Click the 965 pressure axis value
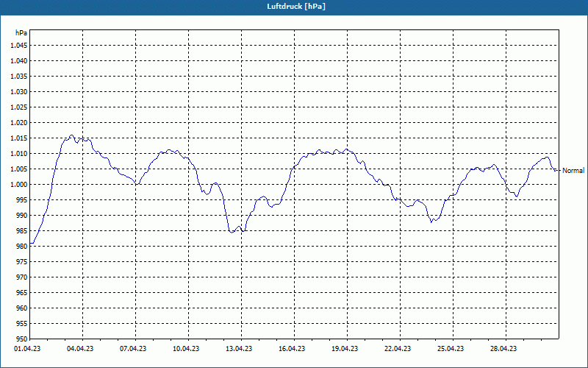 [22, 292]
